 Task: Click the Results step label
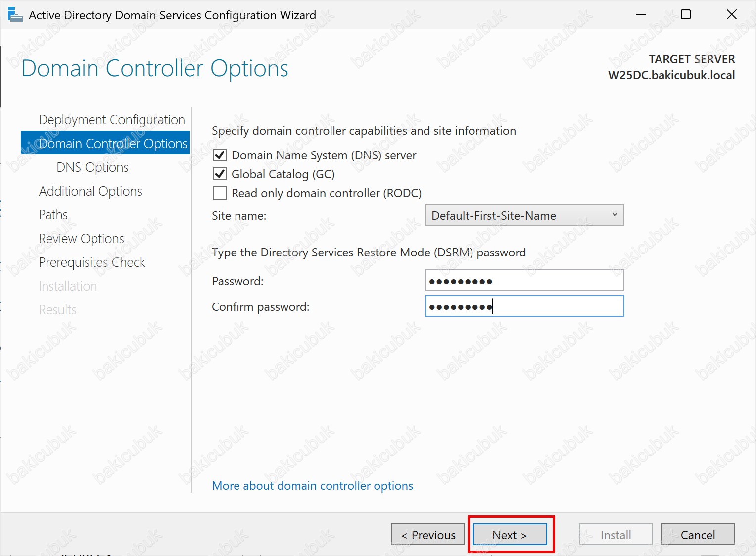pyautogui.click(x=57, y=310)
